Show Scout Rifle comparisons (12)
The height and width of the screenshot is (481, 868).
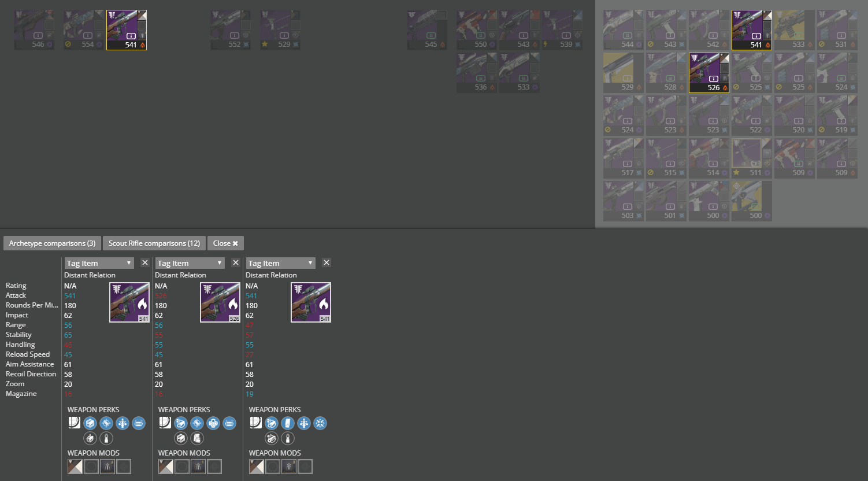pyautogui.click(x=154, y=243)
